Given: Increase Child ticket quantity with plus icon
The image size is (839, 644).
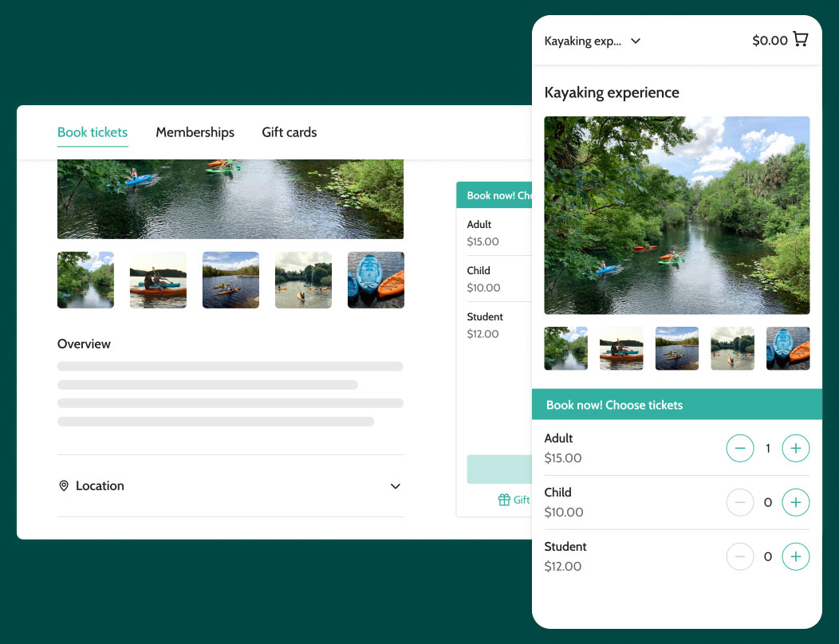Looking at the screenshot, I should click(795, 502).
